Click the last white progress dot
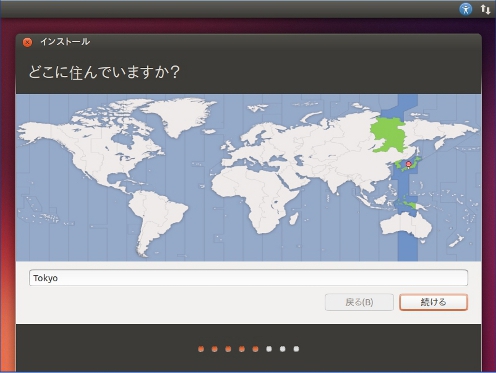This screenshot has height=373, width=496. (296, 349)
